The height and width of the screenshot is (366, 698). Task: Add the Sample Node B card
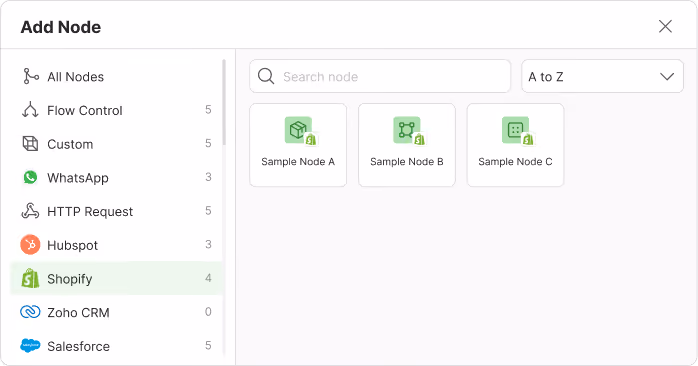point(406,145)
